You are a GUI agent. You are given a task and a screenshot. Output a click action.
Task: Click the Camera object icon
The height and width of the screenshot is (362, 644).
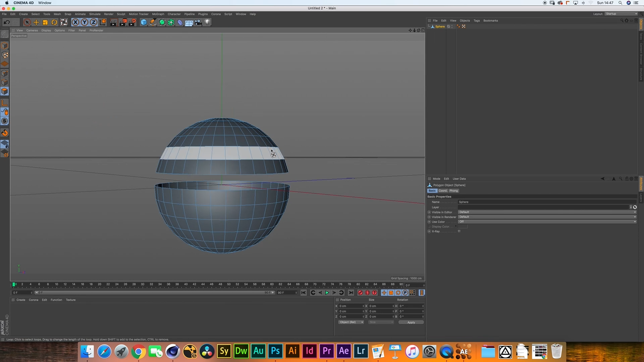coord(198,22)
